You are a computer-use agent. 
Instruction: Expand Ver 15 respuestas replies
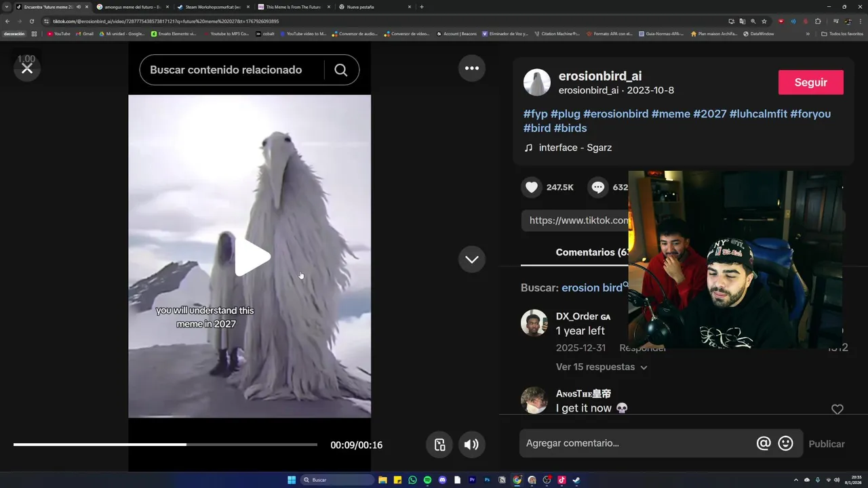601,367
